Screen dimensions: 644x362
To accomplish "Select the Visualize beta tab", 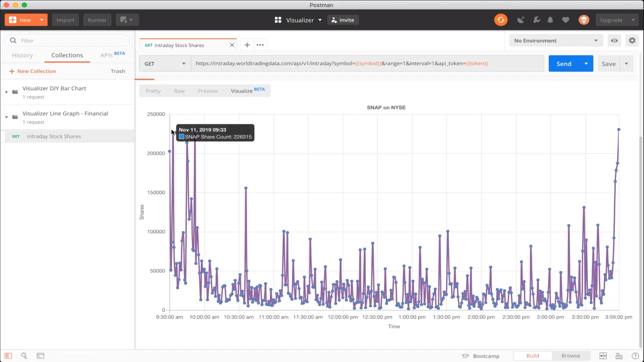I will click(248, 91).
